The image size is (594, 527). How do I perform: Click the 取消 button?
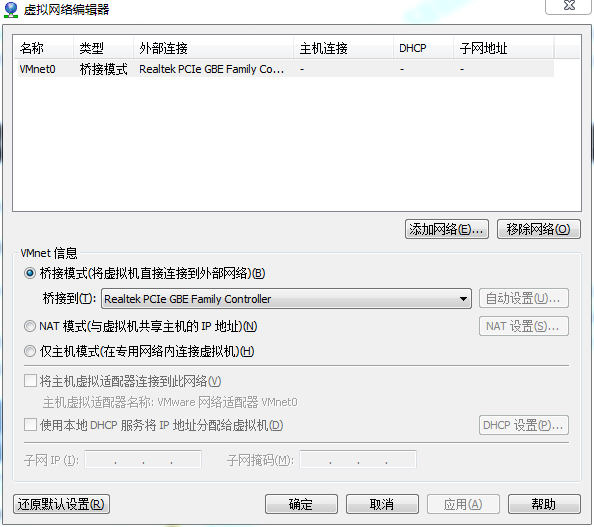coord(382,504)
